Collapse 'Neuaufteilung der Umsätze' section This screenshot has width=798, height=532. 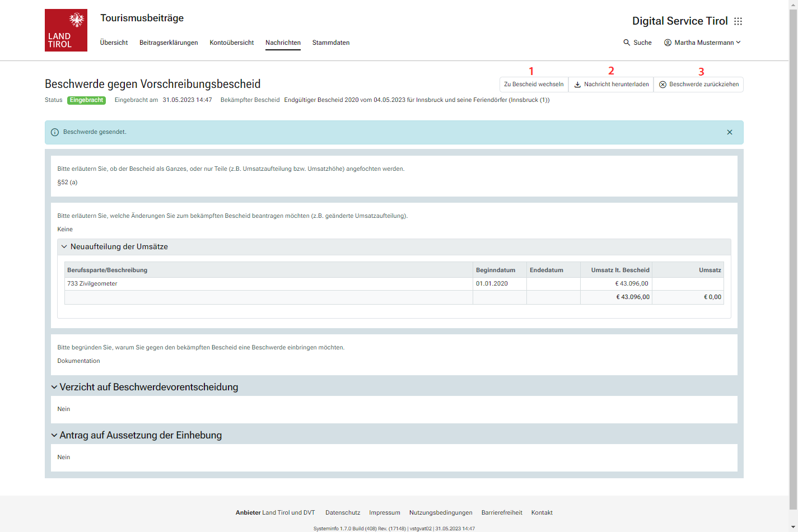click(64, 247)
